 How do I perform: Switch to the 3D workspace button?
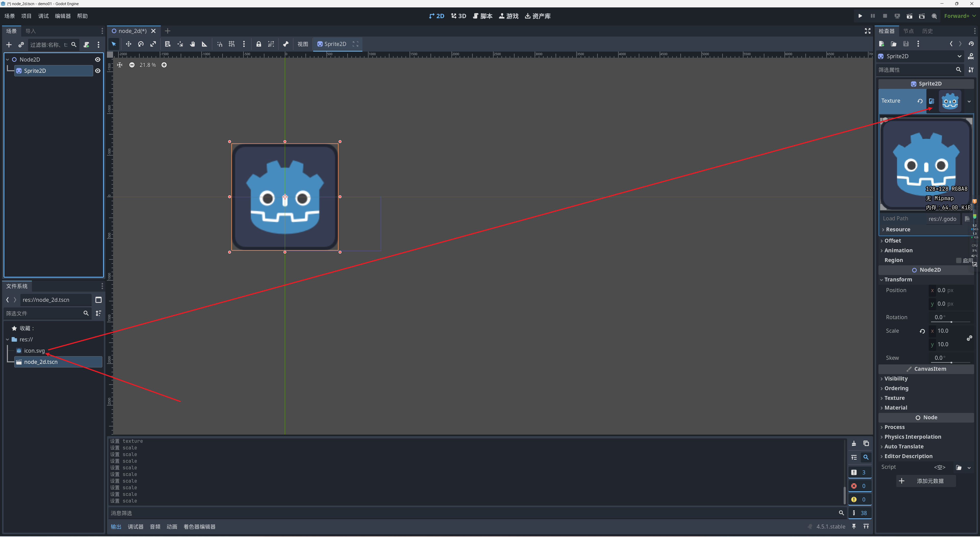point(459,16)
